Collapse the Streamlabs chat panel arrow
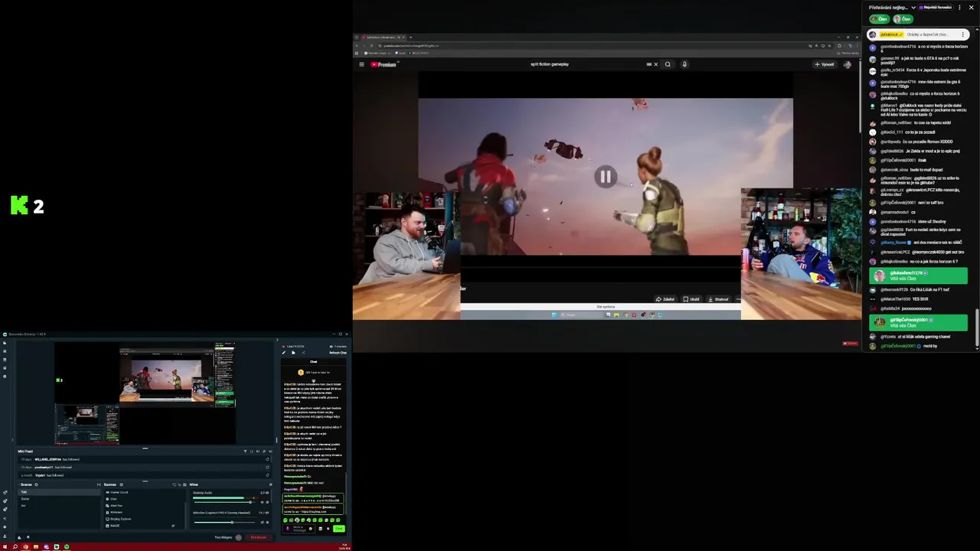The width and height of the screenshot is (980, 551). pos(277,340)
